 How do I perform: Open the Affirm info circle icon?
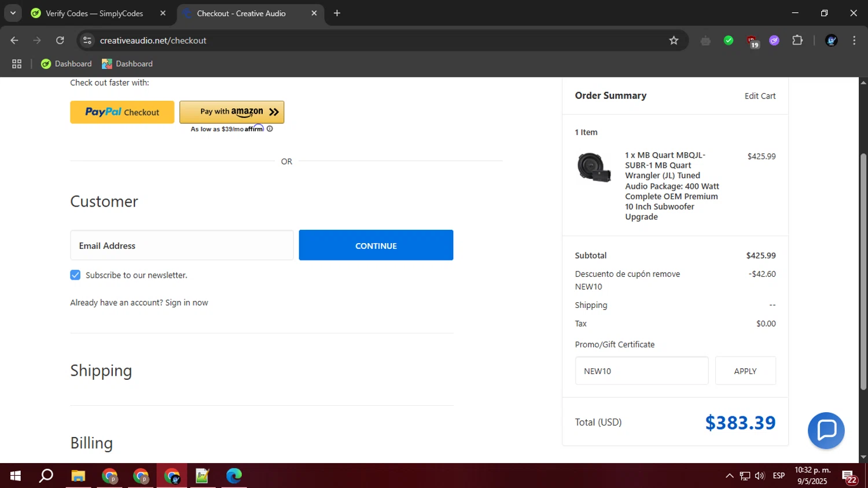click(270, 129)
